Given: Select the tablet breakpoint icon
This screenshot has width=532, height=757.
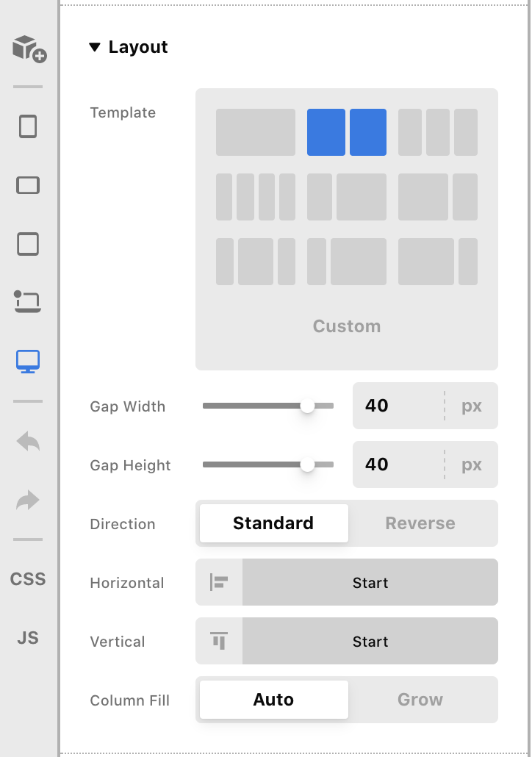Looking at the screenshot, I should tap(28, 243).
